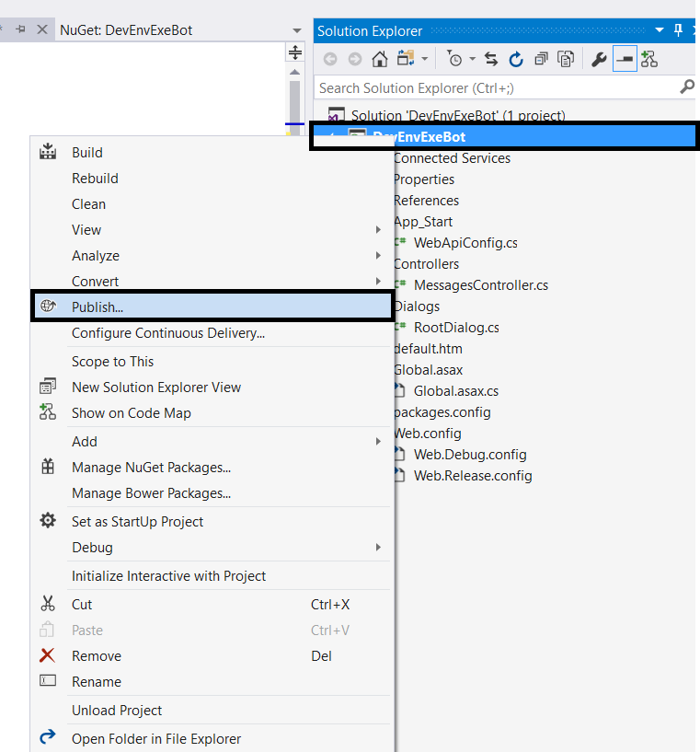Select Scope to This

(x=112, y=361)
